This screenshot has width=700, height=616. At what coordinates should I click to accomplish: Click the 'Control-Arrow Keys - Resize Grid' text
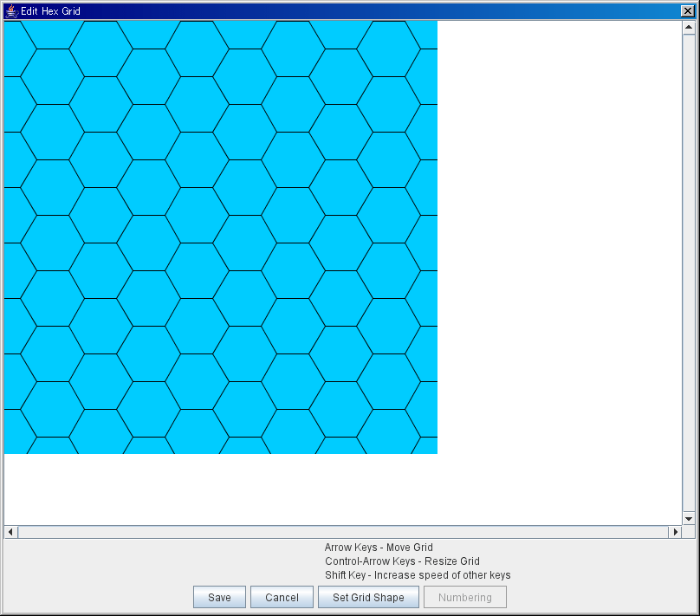tap(402, 561)
